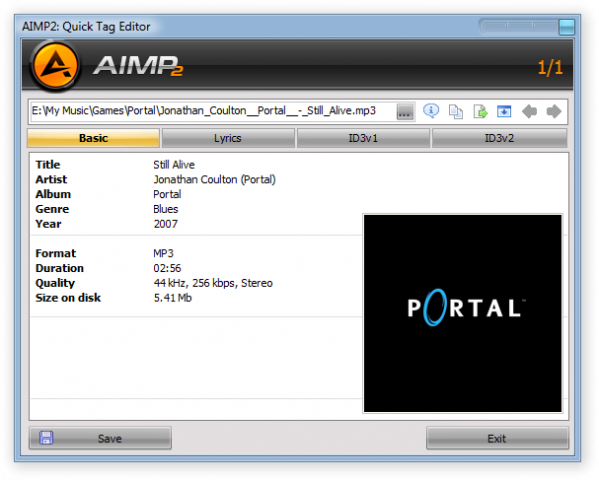
Task: Open the ID3v2 tab
Action: pyautogui.click(x=499, y=138)
